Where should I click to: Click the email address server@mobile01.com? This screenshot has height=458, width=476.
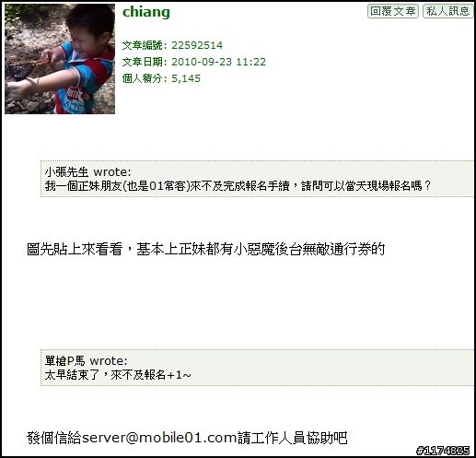point(159,438)
